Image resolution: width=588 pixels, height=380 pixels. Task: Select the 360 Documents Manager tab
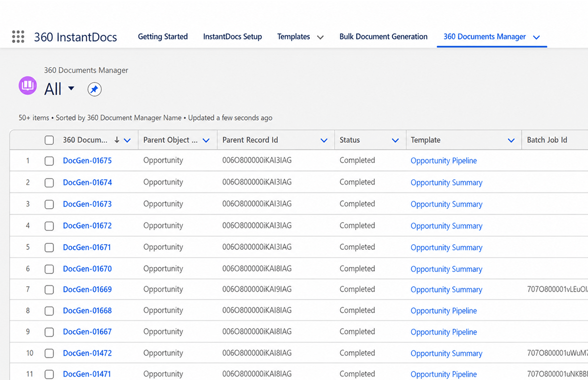484,37
